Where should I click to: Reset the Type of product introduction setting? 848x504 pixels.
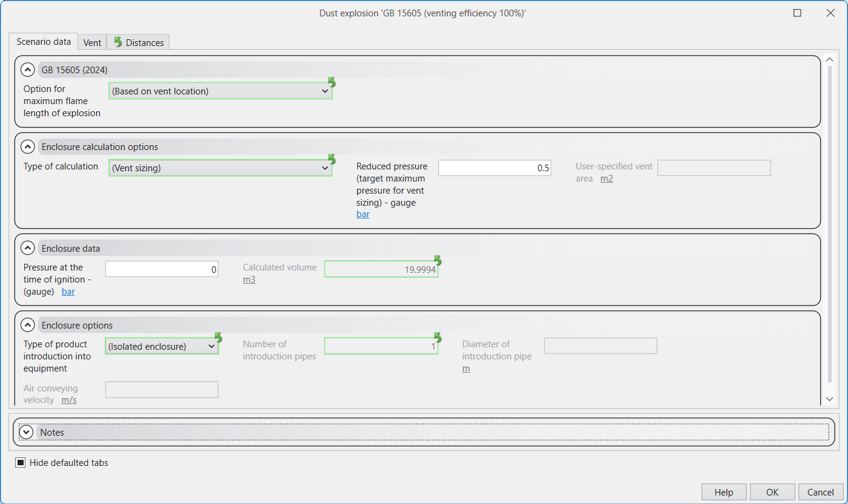218,337
